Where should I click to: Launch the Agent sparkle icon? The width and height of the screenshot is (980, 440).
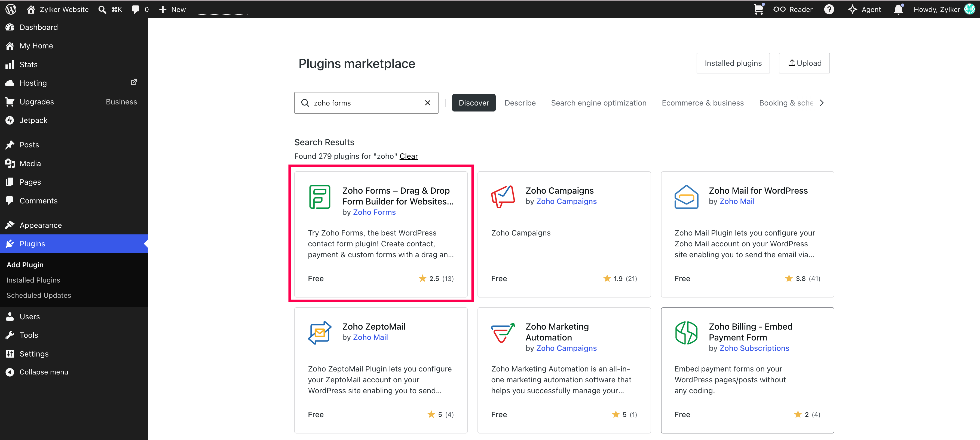tap(852, 9)
